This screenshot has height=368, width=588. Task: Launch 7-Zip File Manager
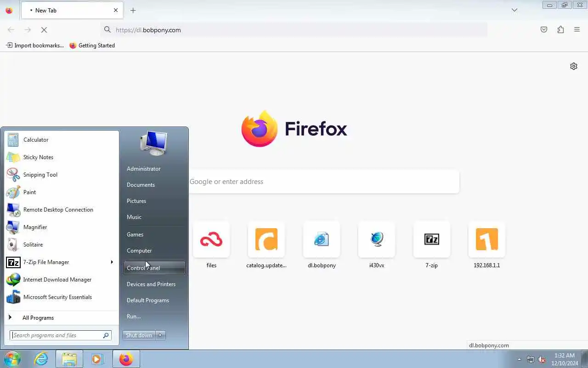tap(56, 262)
